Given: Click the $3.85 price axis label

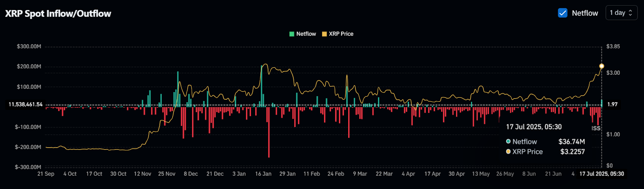Looking at the screenshot, I should pyautogui.click(x=613, y=47).
